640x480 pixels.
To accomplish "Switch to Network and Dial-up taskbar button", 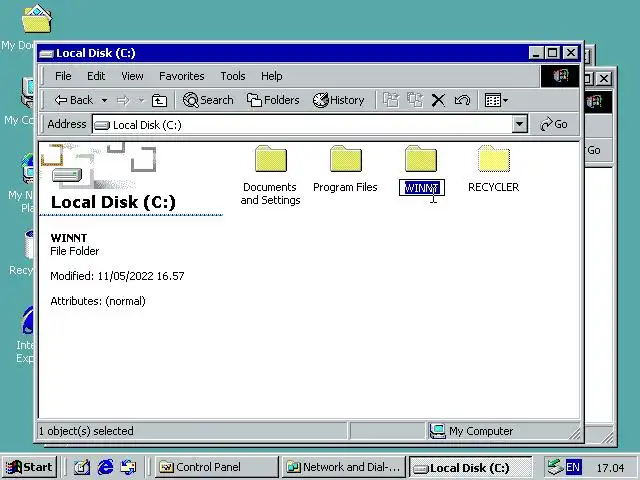I will click(344, 467).
